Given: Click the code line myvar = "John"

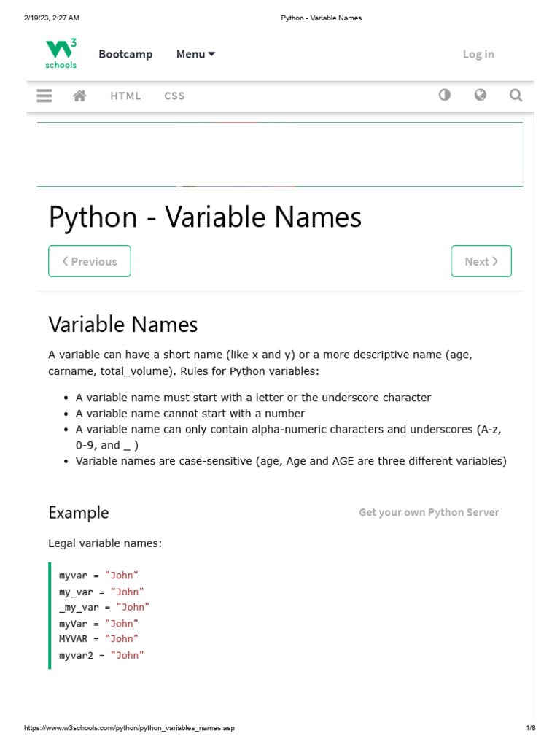Looking at the screenshot, I should (x=98, y=576).
